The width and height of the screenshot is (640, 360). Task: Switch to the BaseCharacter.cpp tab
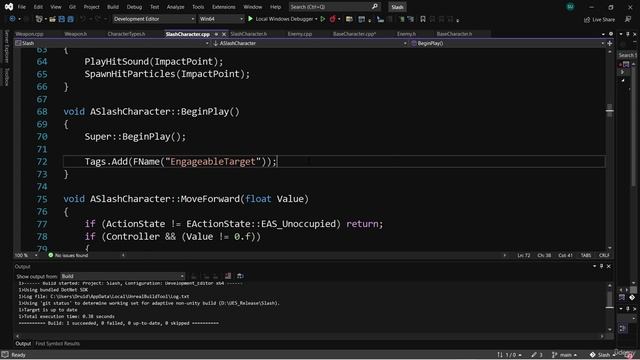pyautogui.click(x=354, y=34)
